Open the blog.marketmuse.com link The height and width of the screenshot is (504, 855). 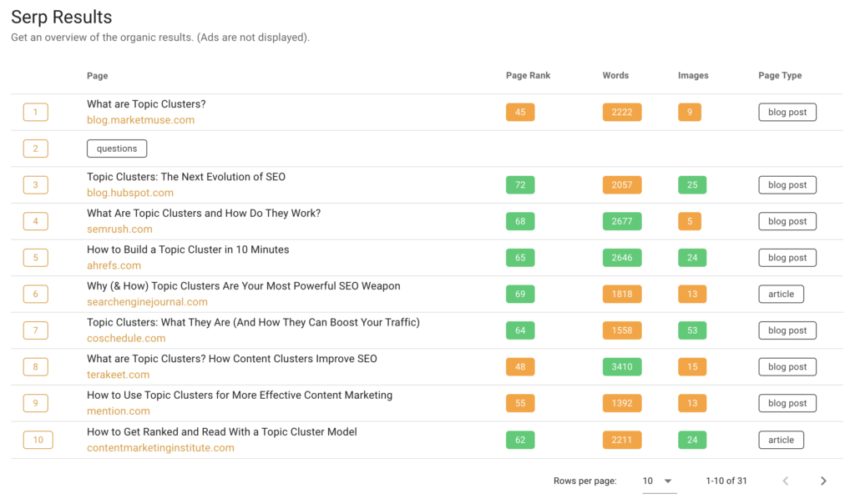click(141, 119)
